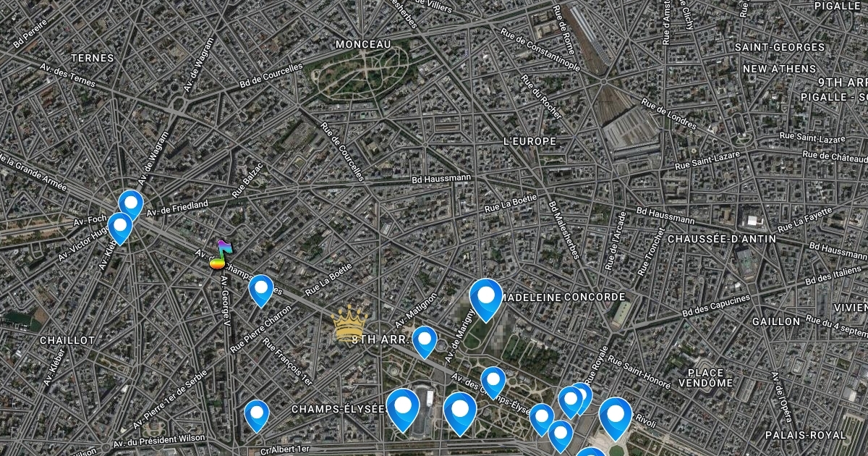The width and height of the screenshot is (868, 456).
Task: Click the SAINT-GEORGES neighborhood label
Action: 779,47
